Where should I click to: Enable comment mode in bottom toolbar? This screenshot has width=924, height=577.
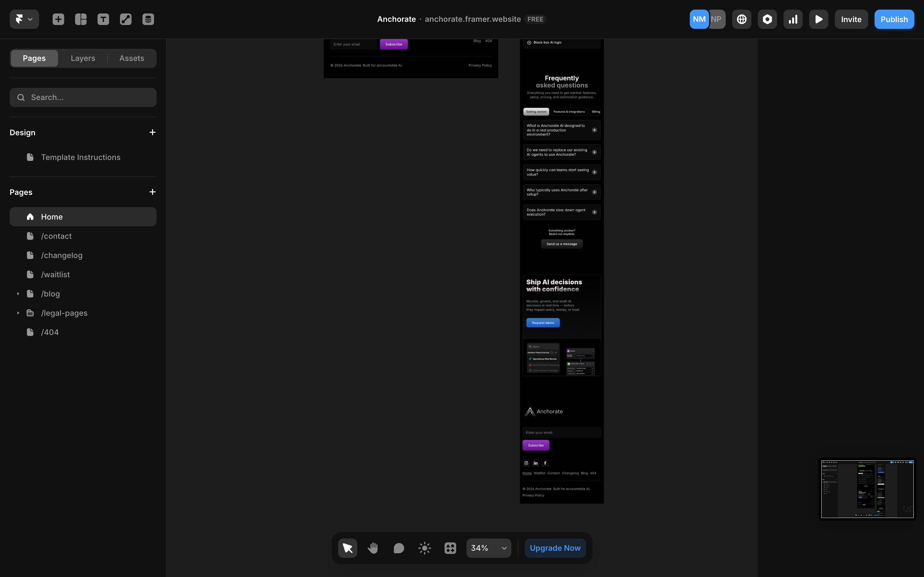[x=398, y=548]
